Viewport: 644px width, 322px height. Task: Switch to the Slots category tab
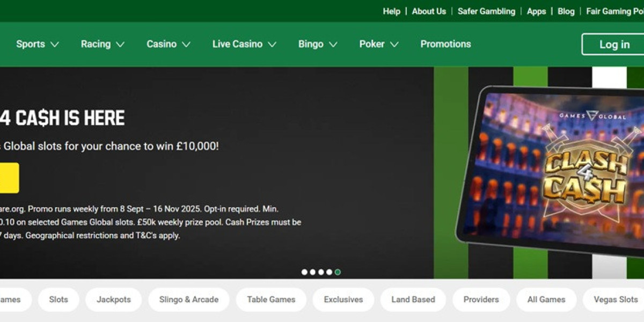[x=58, y=299]
